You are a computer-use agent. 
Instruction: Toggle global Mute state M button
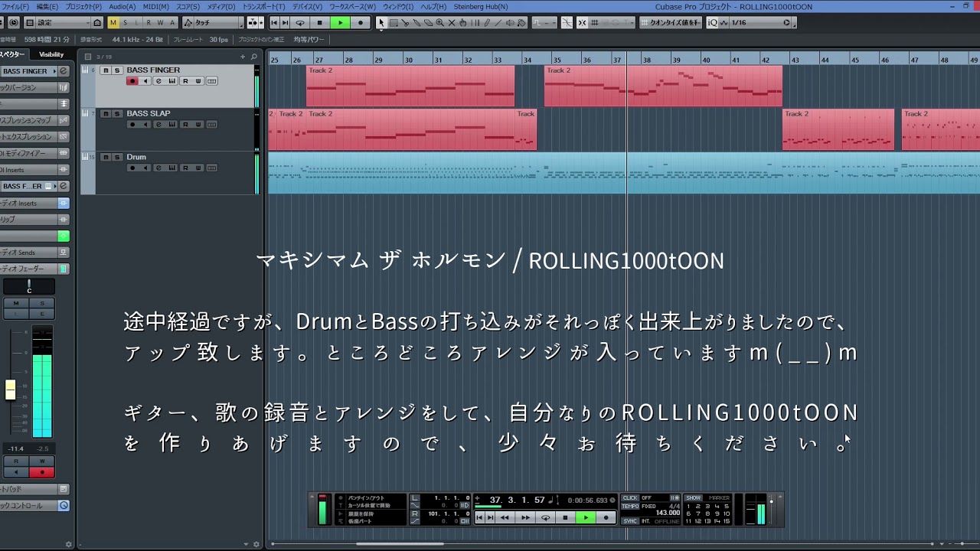coord(114,23)
